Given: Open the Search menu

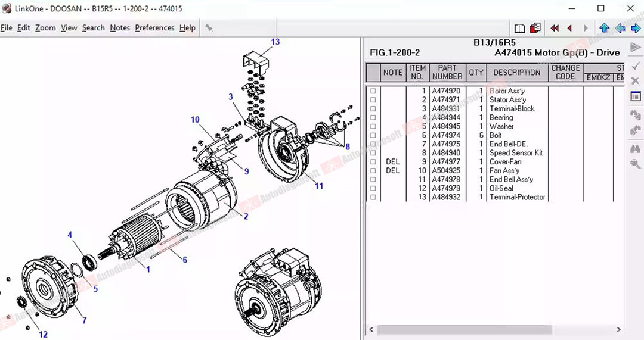Looking at the screenshot, I should (x=93, y=28).
